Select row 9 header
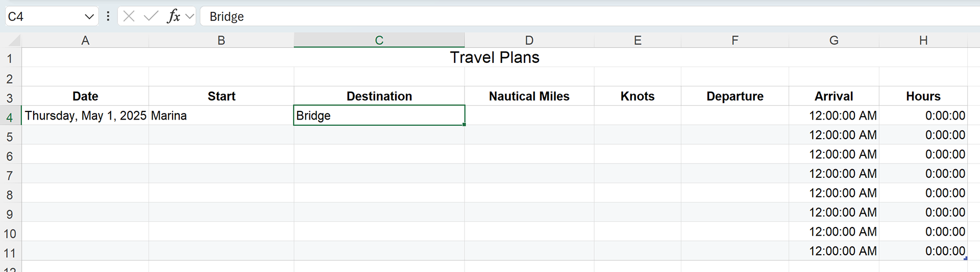Screen dimensions: 980x272 (x=10, y=214)
